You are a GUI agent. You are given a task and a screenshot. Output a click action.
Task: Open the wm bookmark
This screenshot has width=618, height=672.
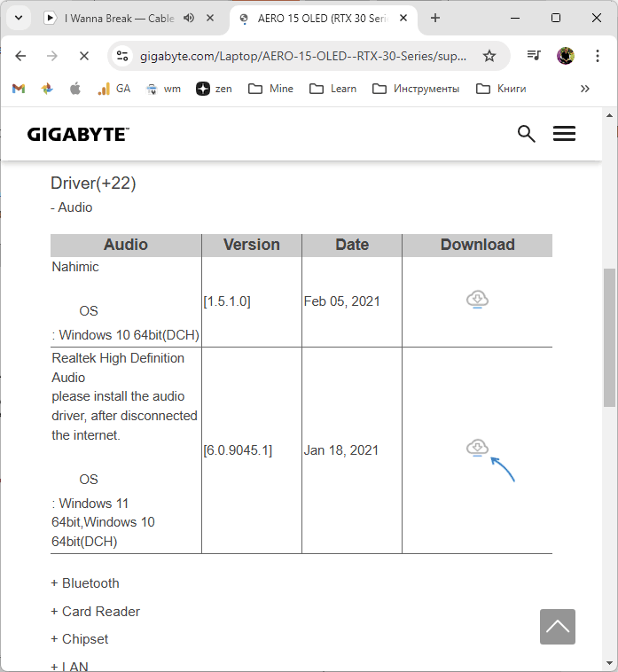pos(163,89)
